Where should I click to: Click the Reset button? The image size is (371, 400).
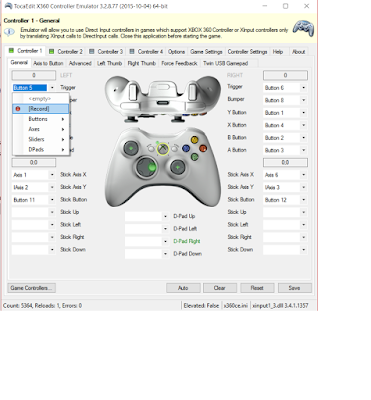tap(257, 288)
